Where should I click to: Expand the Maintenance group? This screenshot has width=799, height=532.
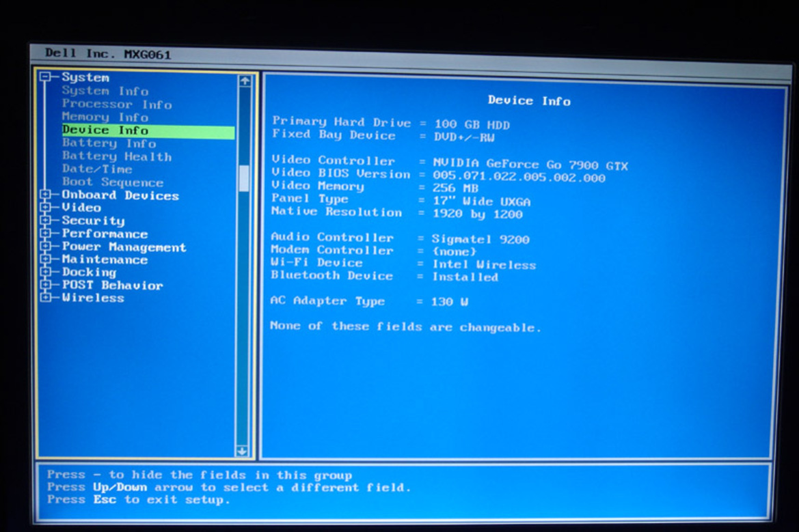(x=46, y=259)
